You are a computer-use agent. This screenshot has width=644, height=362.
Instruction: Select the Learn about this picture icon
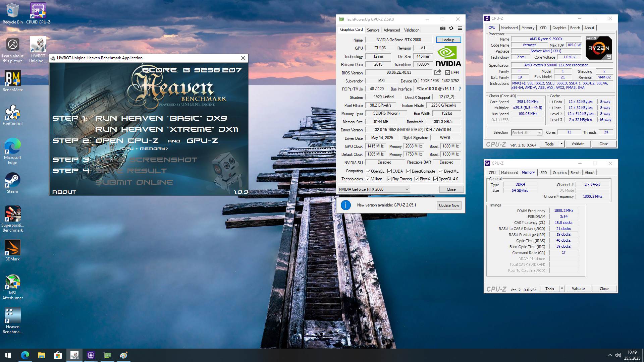[12, 50]
